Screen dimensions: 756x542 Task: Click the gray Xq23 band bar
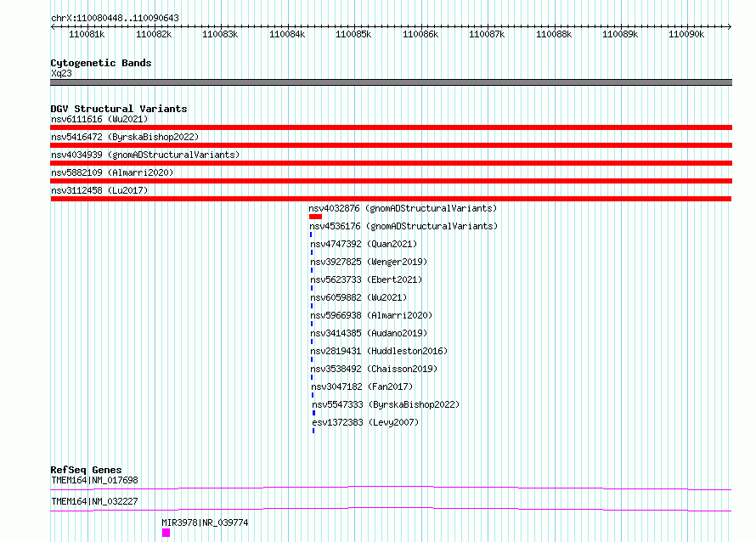point(391,82)
